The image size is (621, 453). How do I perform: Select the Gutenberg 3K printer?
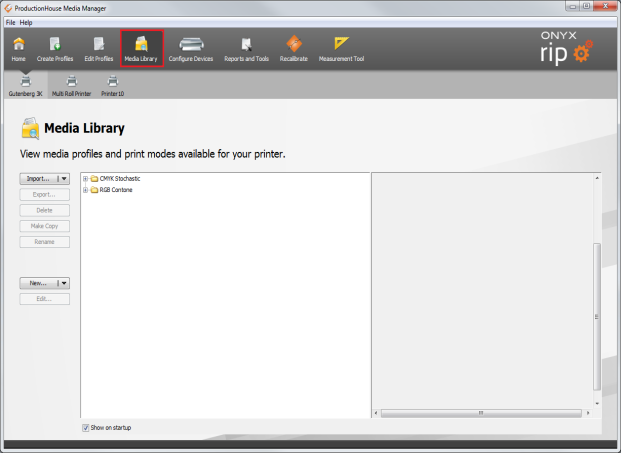pos(26,86)
